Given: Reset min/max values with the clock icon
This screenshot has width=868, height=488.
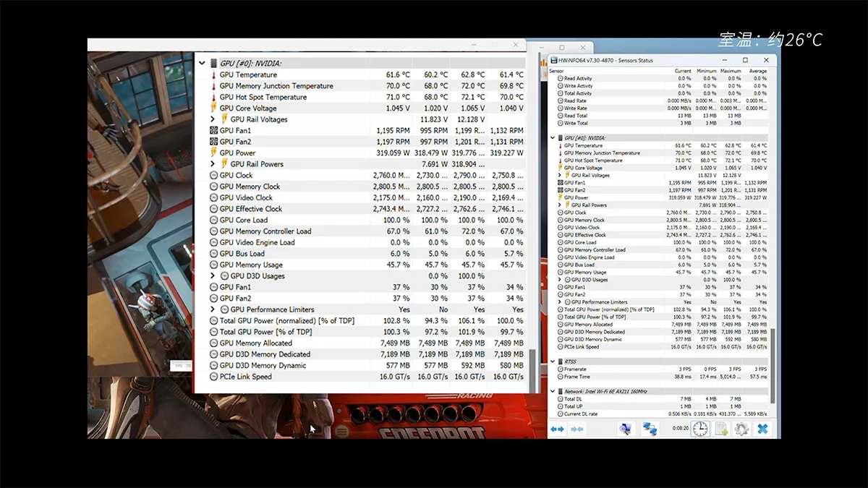Looking at the screenshot, I should coord(700,429).
